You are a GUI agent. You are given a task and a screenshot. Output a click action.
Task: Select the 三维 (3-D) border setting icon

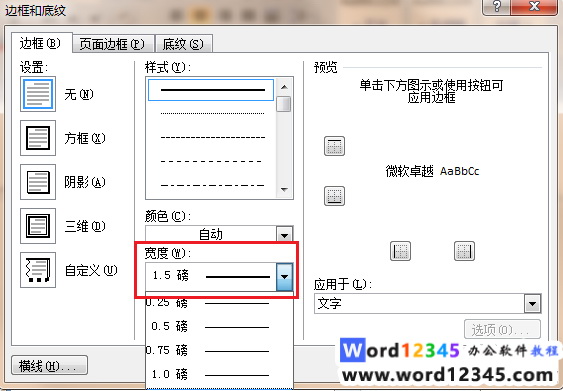point(38,226)
